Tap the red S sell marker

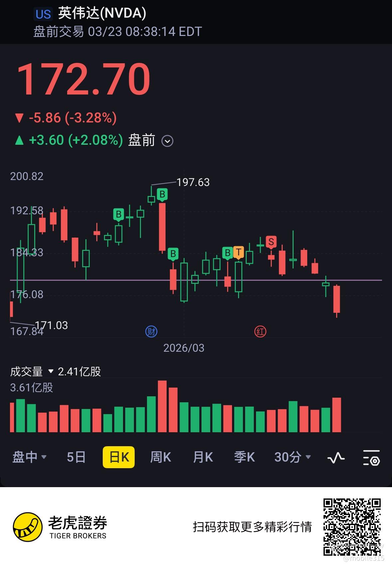tap(271, 242)
